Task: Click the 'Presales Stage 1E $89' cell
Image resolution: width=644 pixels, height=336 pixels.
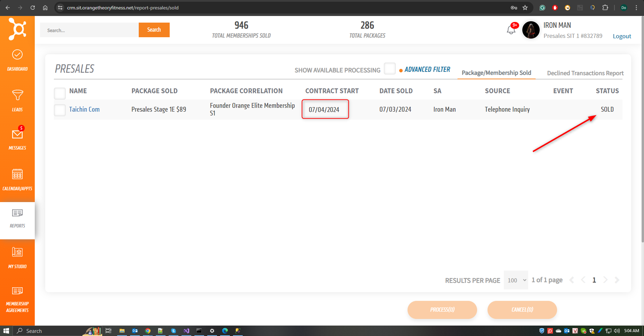Action: (159, 109)
